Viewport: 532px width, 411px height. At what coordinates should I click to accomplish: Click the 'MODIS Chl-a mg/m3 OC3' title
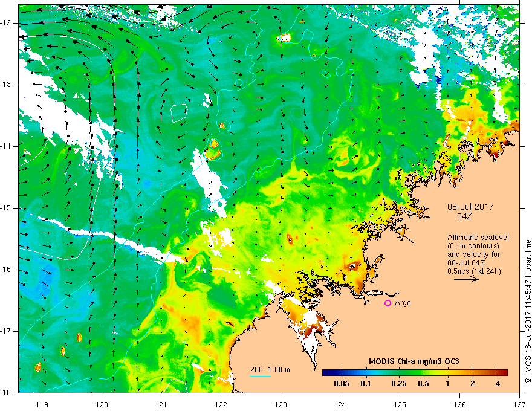[x=414, y=361]
